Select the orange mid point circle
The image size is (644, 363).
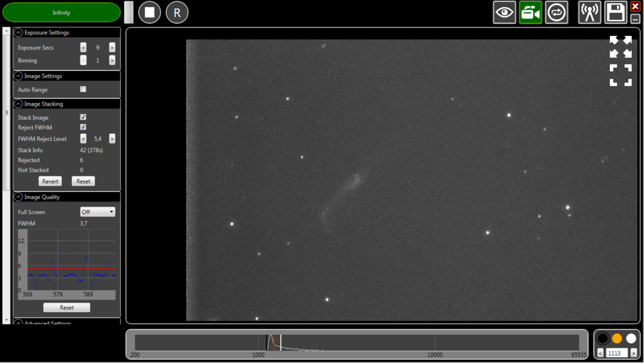[617, 339]
